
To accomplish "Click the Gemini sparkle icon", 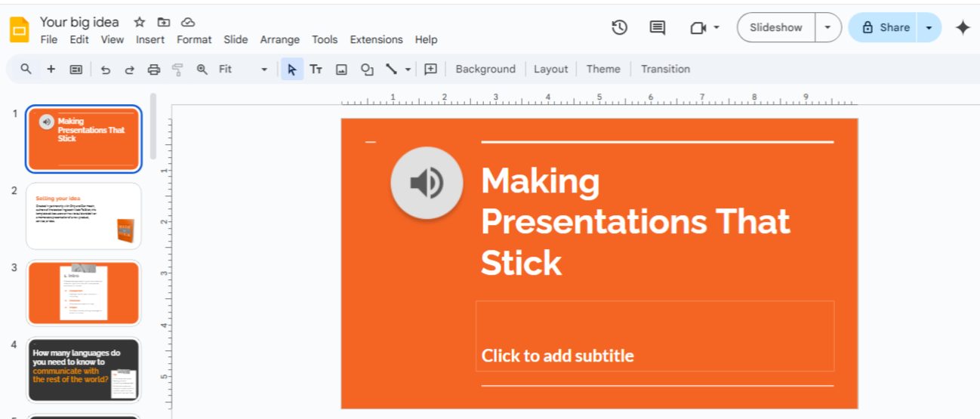I will (963, 27).
